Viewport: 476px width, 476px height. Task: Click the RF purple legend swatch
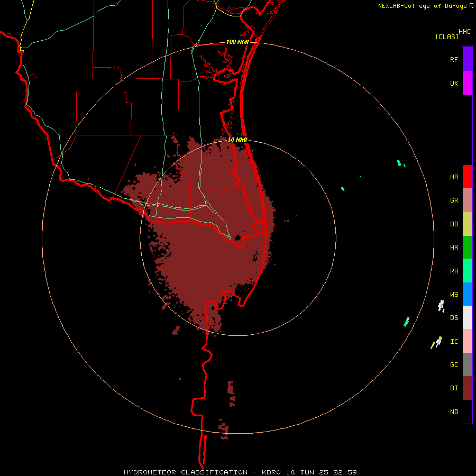point(467,59)
